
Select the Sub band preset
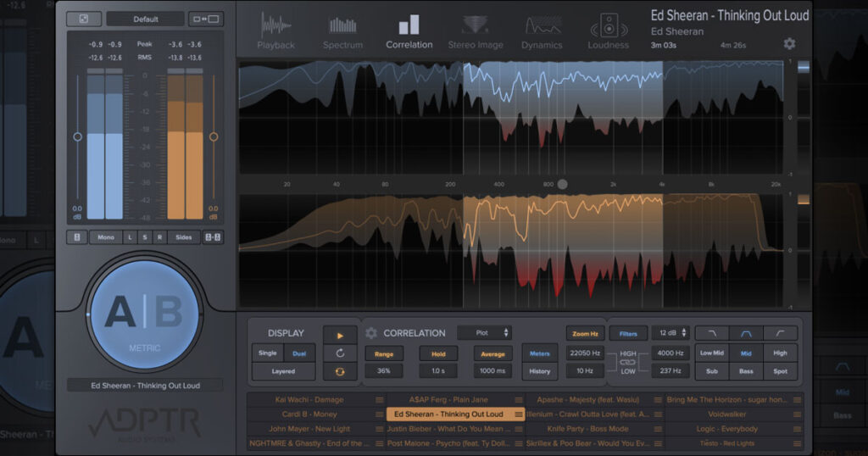pyautogui.click(x=712, y=371)
